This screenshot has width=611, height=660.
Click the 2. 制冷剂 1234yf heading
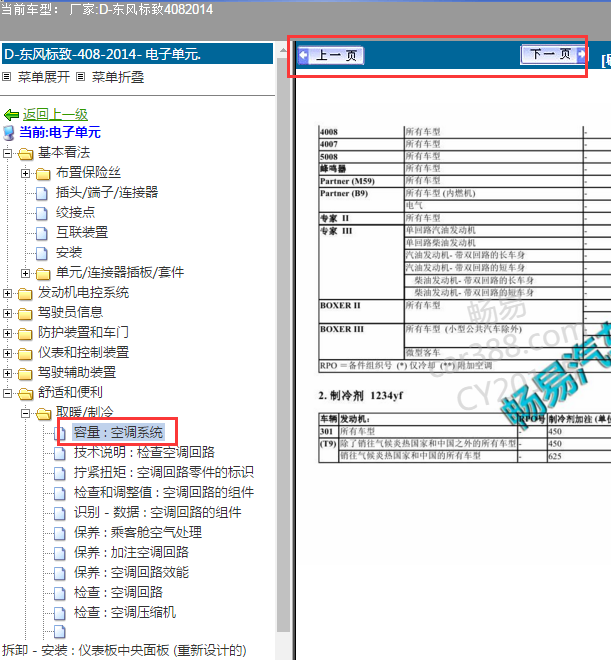pyautogui.click(x=361, y=396)
